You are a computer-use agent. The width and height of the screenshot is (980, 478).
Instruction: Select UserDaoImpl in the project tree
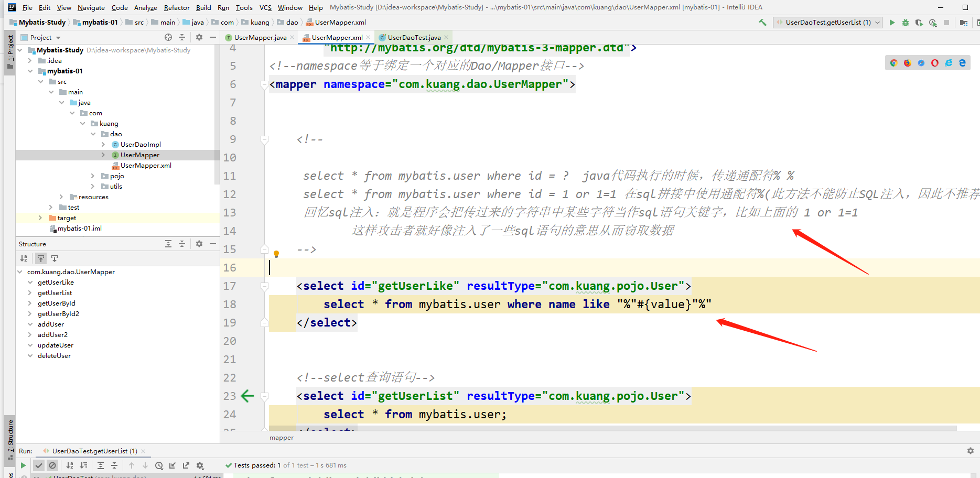pyautogui.click(x=141, y=145)
